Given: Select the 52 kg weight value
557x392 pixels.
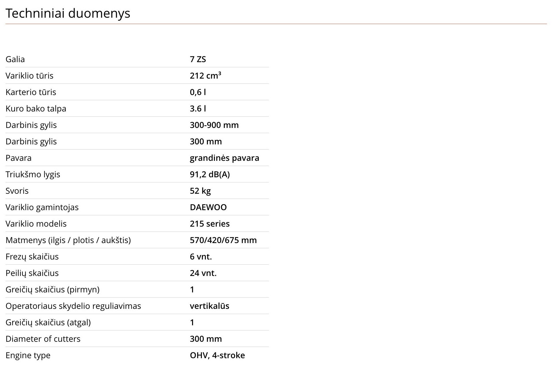Looking at the screenshot, I should coord(200,191).
